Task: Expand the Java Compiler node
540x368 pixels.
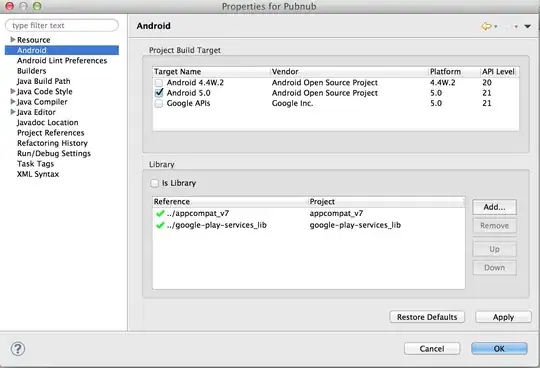Action: click(13, 102)
